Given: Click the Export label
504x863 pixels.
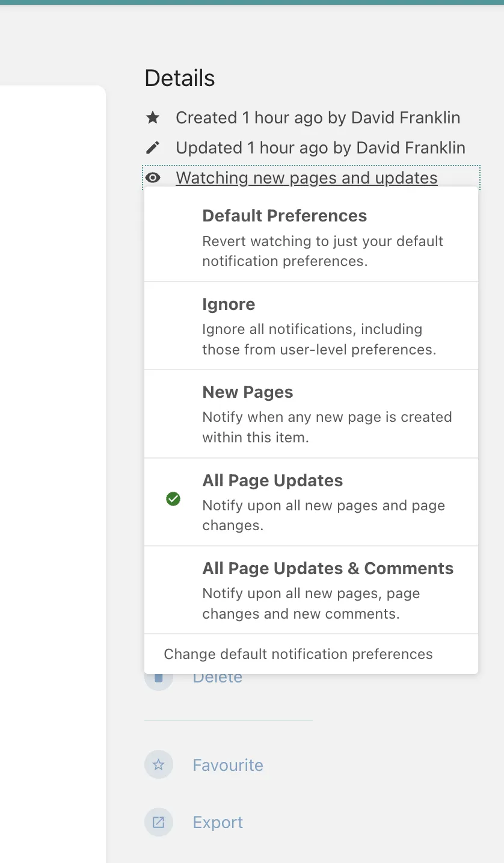Looking at the screenshot, I should [218, 823].
